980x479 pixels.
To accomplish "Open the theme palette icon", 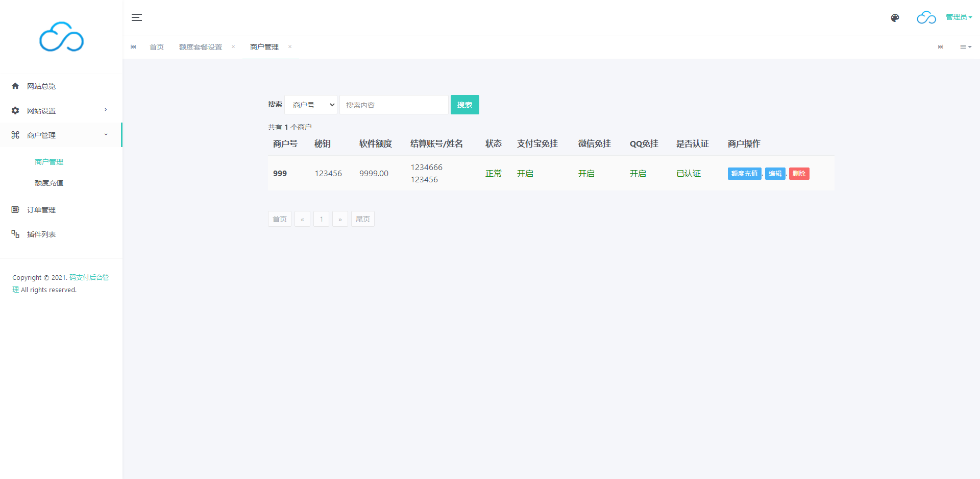I will (895, 18).
